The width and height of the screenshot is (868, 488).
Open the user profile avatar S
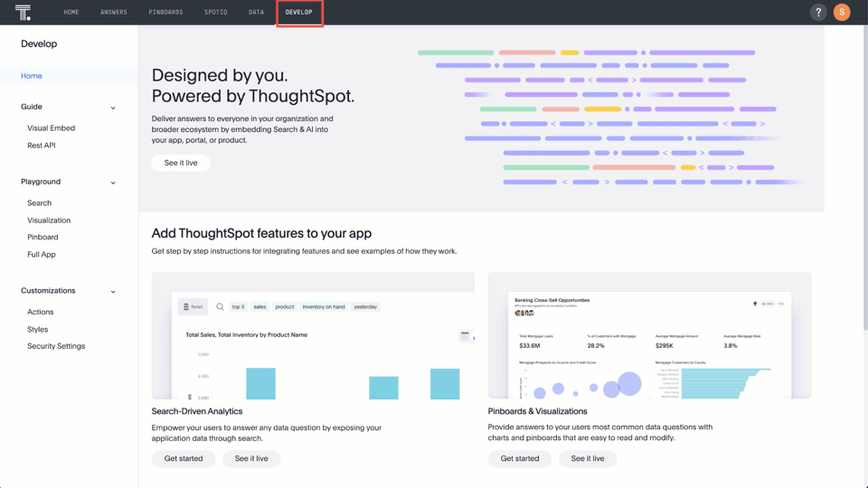[x=842, y=12]
